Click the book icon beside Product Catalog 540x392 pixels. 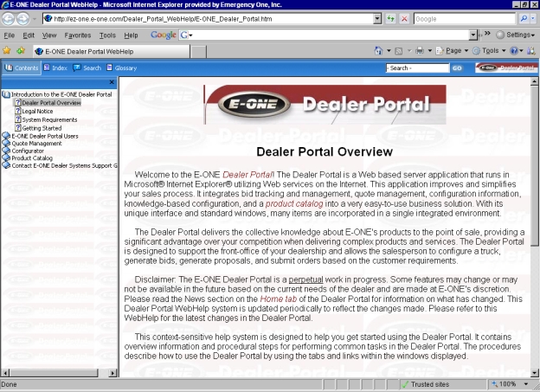(6, 157)
